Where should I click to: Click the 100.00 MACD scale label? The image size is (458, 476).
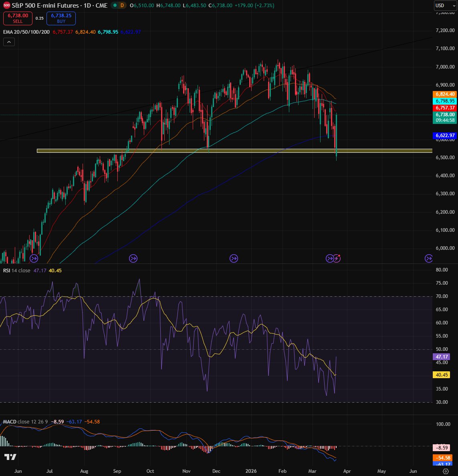(443, 424)
